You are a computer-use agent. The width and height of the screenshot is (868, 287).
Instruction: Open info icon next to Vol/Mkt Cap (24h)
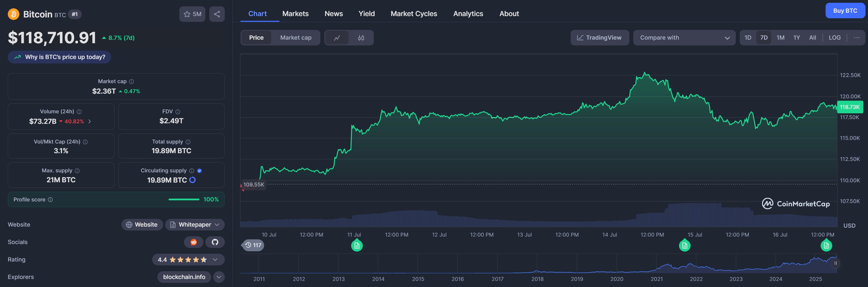click(x=85, y=142)
